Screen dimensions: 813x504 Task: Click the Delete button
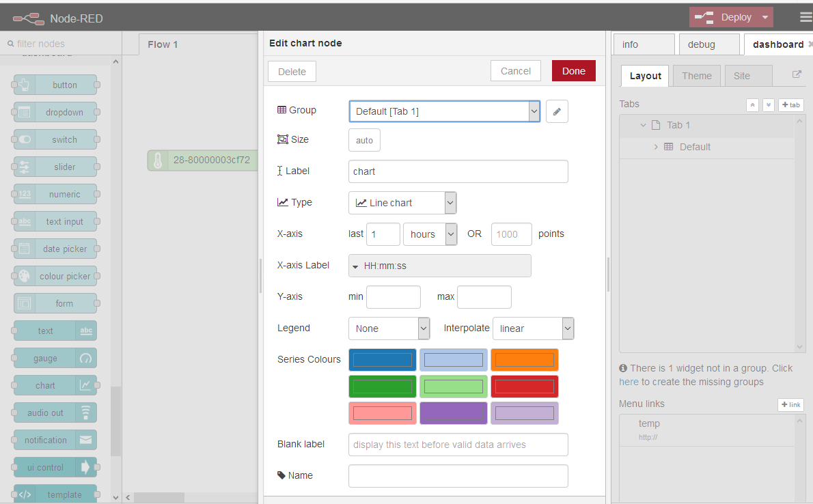292,72
